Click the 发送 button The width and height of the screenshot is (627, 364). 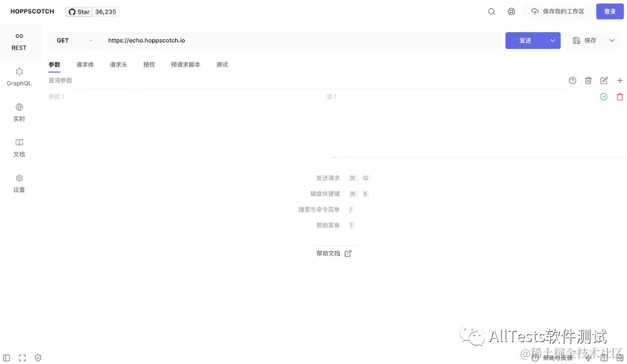(525, 41)
